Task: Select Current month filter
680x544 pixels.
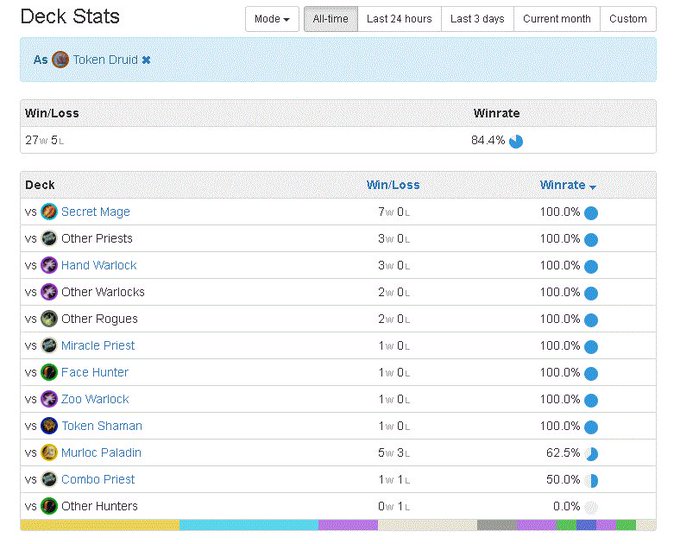Action: (557, 19)
